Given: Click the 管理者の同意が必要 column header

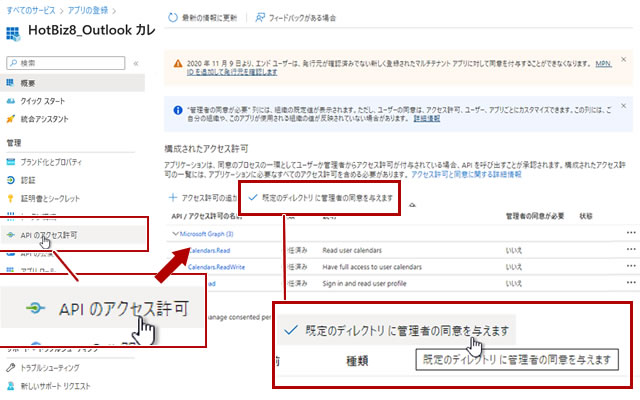Looking at the screenshot, I should point(535,216).
